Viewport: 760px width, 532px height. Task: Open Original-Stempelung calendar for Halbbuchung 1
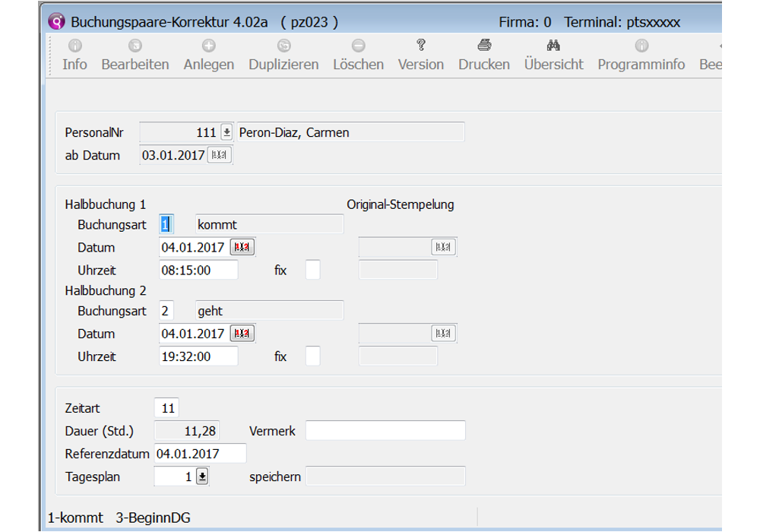click(x=444, y=247)
